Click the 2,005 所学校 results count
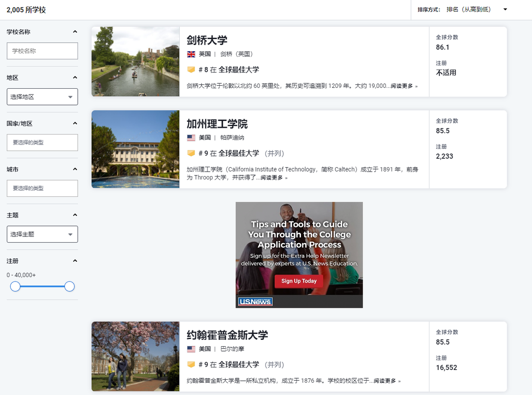The height and width of the screenshot is (395, 532). coord(26,10)
